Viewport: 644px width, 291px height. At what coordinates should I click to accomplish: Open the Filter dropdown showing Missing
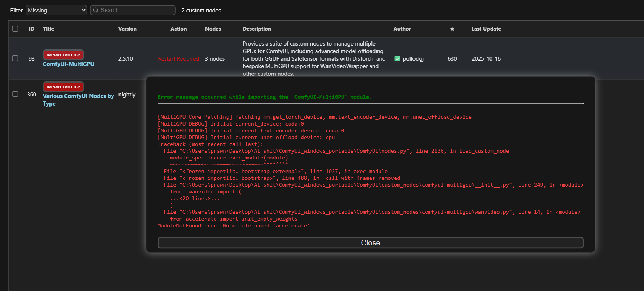tap(57, 10)
